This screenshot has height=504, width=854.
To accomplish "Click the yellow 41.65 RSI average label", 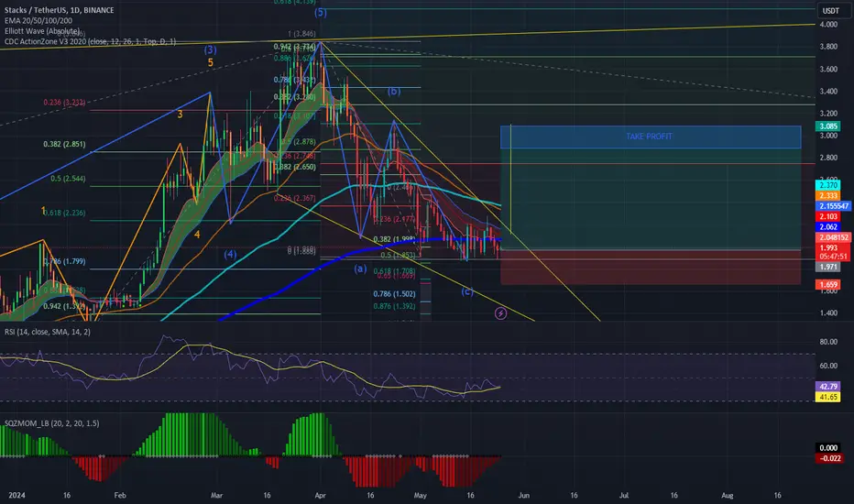I will pyautogui.click(x=827, y=397).
